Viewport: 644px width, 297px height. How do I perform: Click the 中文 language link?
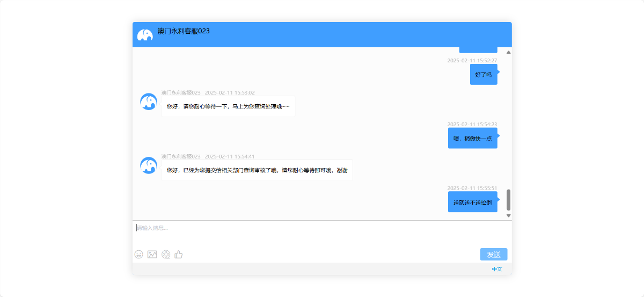[497, 269]
